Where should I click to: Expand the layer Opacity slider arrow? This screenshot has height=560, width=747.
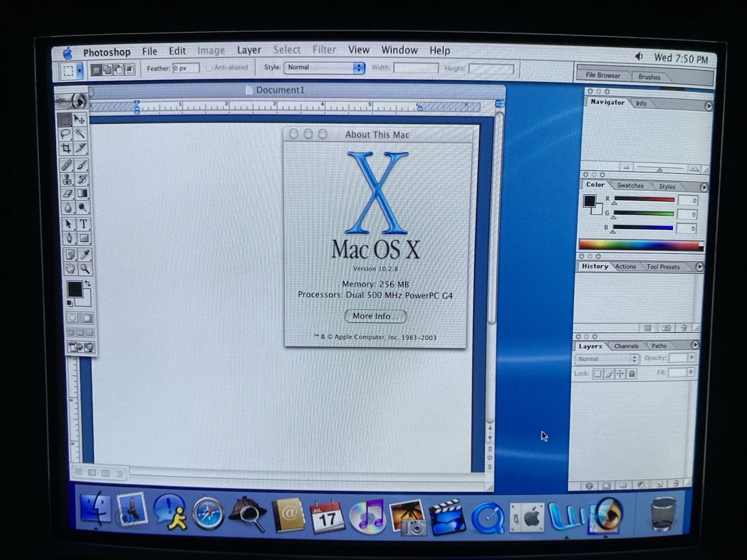[x=691, y=357]
